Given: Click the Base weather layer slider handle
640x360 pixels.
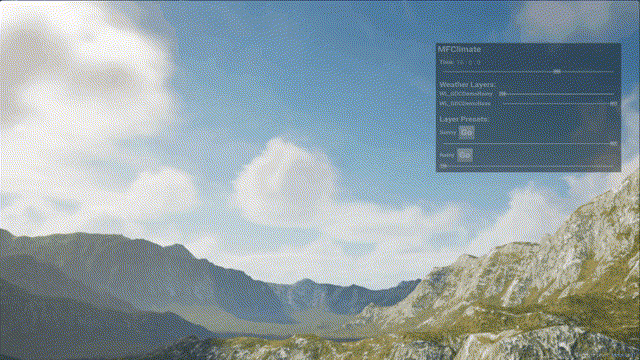Looking at the screenshot, I should click(x=613, y=104).
